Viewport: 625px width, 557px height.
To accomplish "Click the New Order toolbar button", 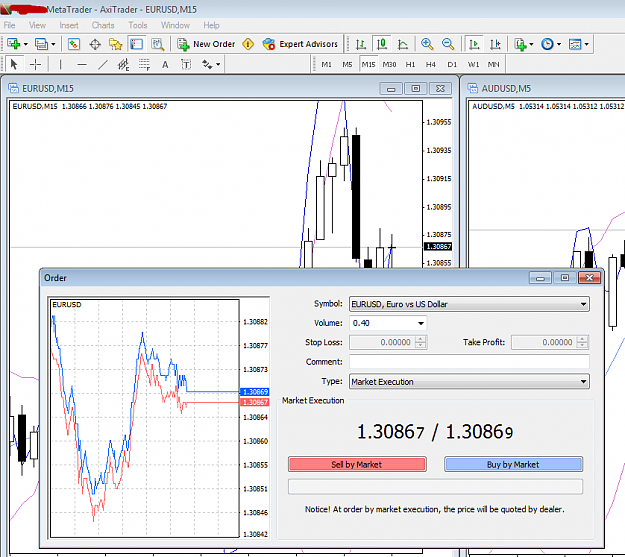I will pyautogui.click(x=206, y=44).
